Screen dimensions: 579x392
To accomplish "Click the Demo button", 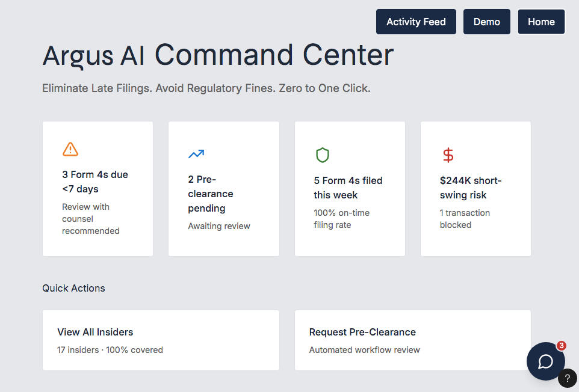I will click(486, 22).
